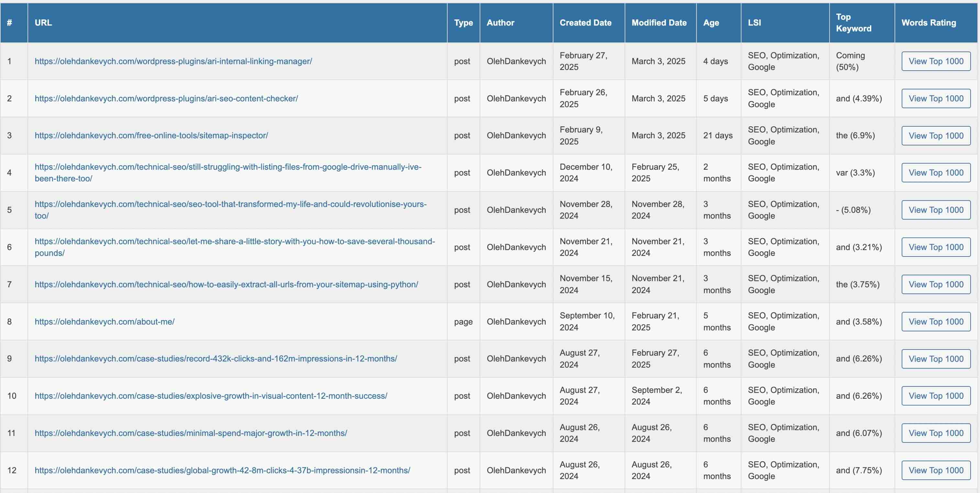Click View Top 1000 for row 5

[936, 210]
